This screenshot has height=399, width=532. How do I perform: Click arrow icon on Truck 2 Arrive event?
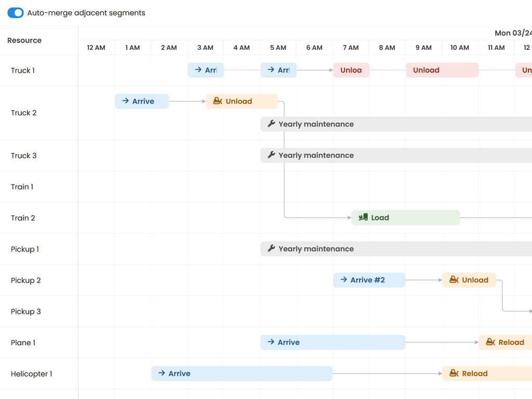[125, 101]
